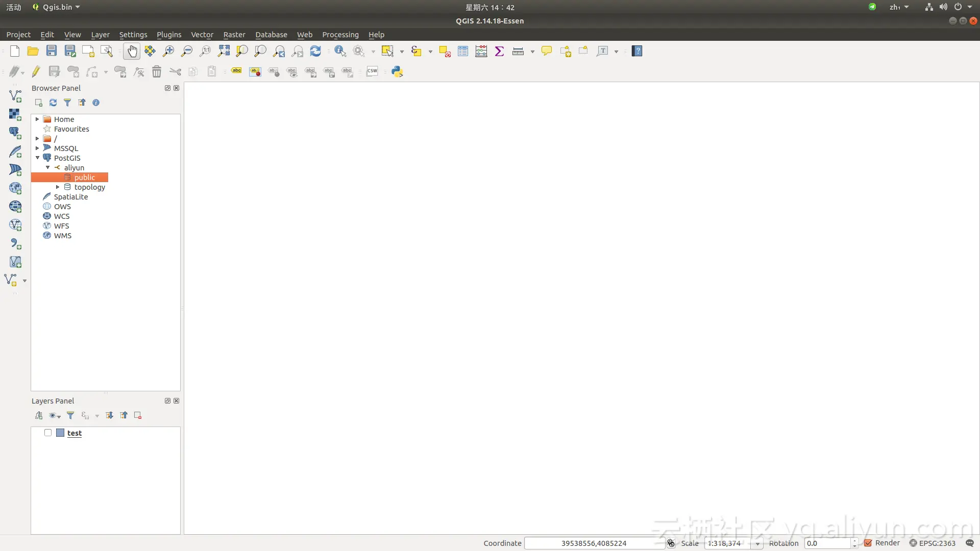The image size is (980, 551).
Task: Click the Statistical Summary sigma icon
Action: (499, 51)
